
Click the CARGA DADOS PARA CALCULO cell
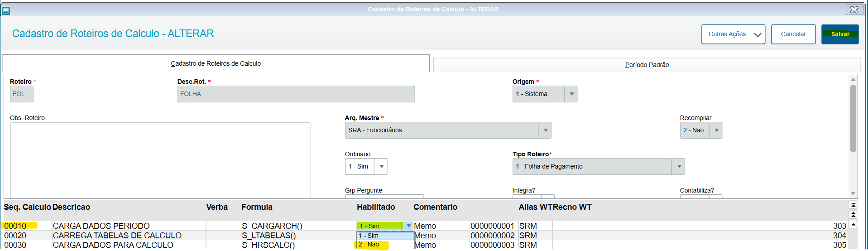click(x=129, y=245)
